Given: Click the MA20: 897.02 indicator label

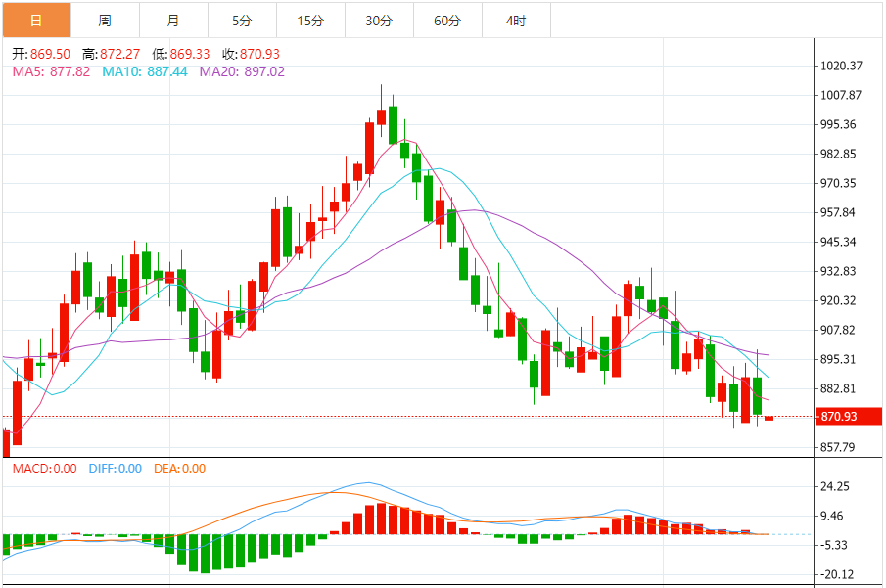Looking at the screenshot, I should (242, 71).
